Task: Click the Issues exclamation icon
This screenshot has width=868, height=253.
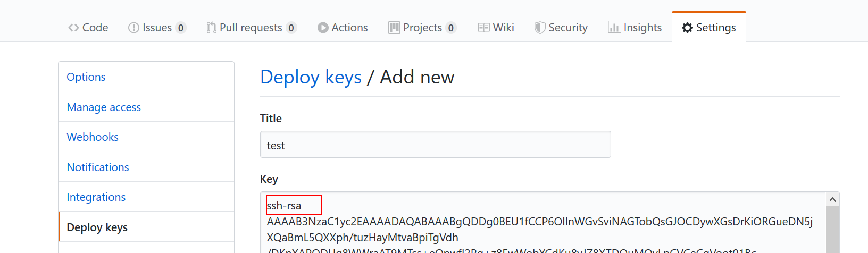Action: 133,28
